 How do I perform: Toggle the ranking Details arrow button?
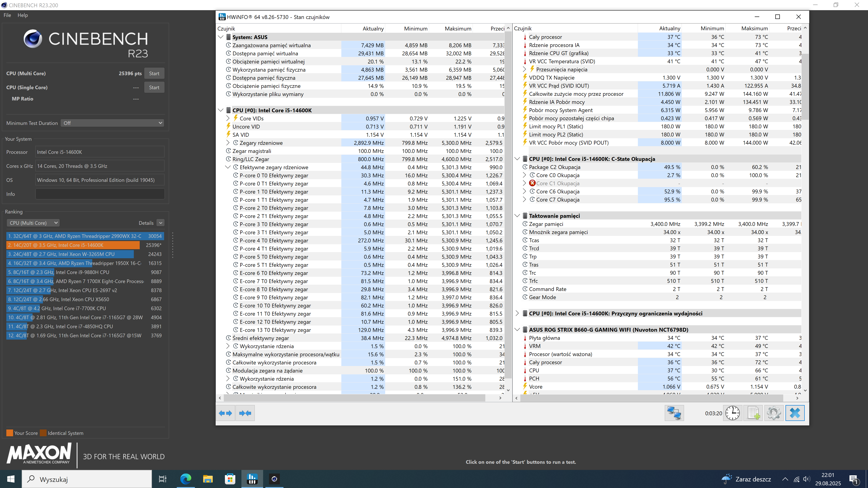pyautogui.click(x=161, y=223)
